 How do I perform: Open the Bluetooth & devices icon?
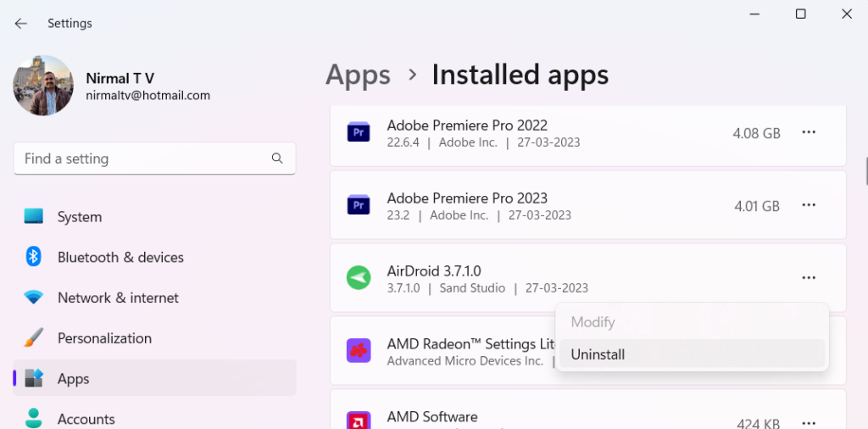tap(34, 257)
